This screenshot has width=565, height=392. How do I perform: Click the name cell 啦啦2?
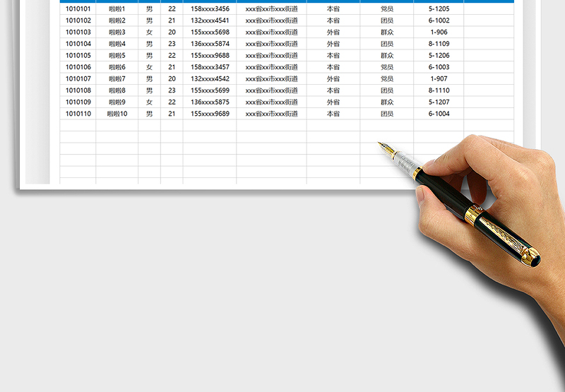[x=117, y=20]
